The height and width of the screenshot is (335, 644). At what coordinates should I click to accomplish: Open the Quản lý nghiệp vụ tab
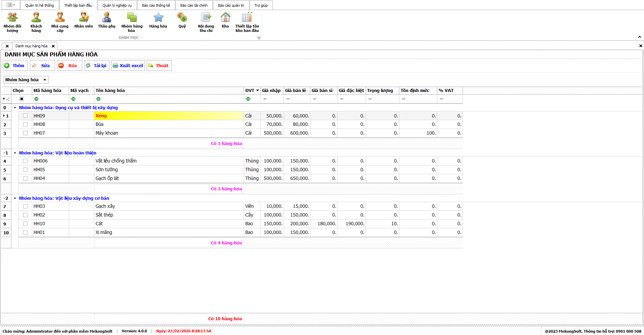tap(117, 5)
